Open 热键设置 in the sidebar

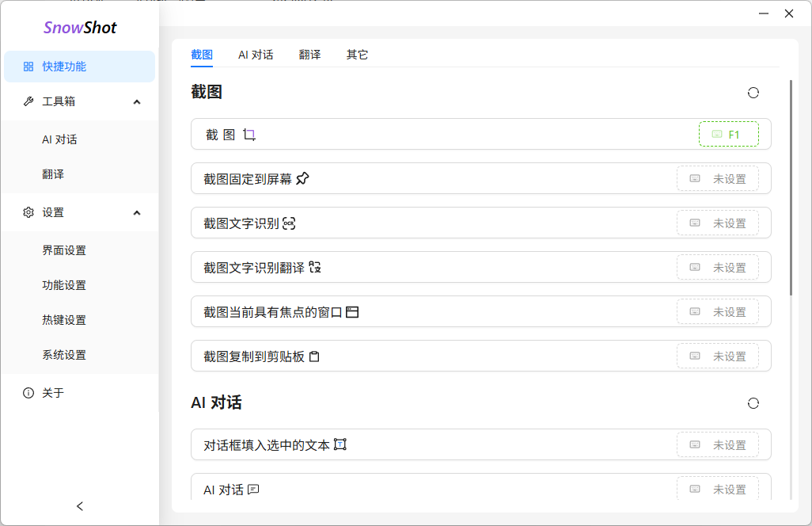pos(64,320)
